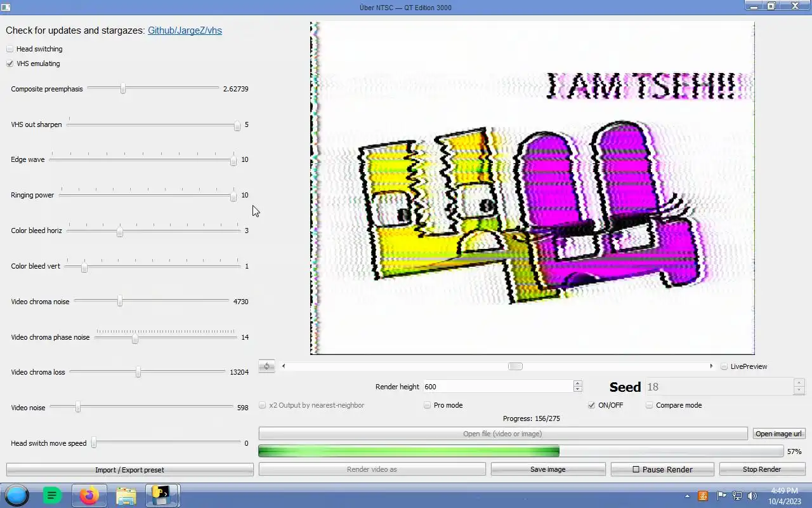Click the small gear button below preview

pyautogui.click(x=266, y=366)
